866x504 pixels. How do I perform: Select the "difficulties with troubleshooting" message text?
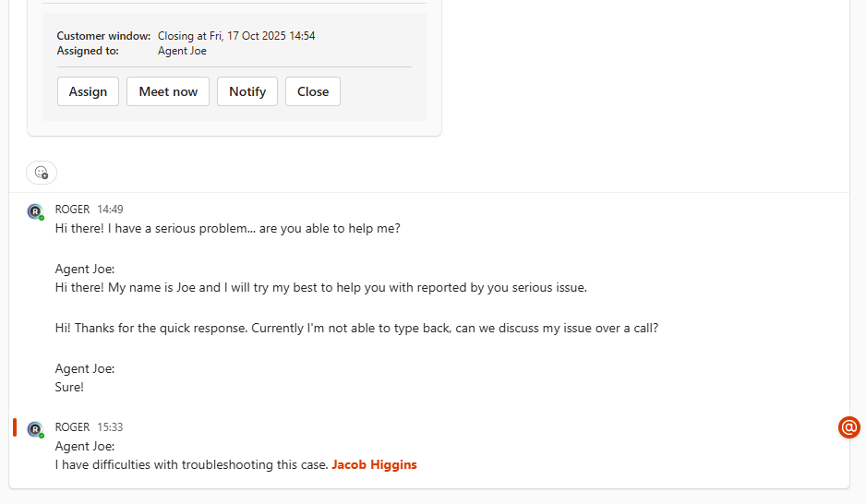pyautogui.click(x=192, y=464)
